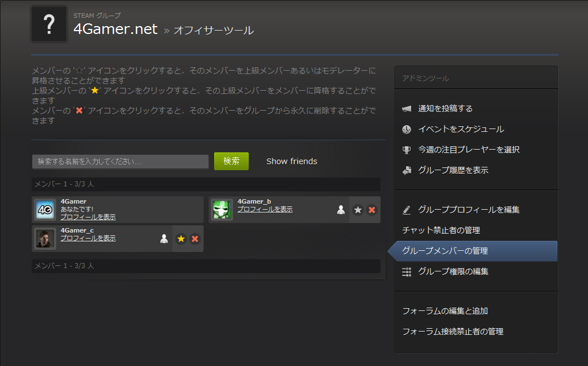Click the upper メンバー 1 - 3/3 人 count bar

[x=206, y=184]
